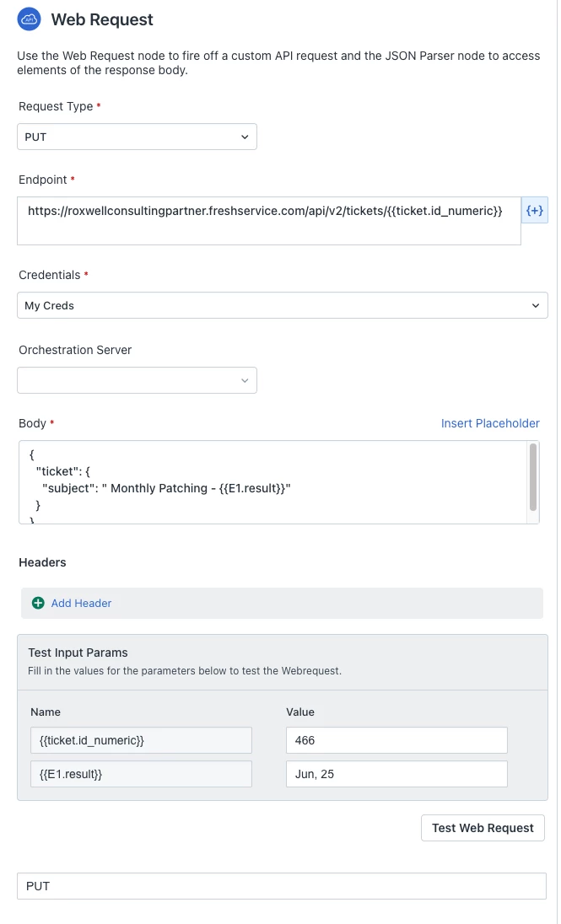Click the Add Header link

click(x=81, y=603)
